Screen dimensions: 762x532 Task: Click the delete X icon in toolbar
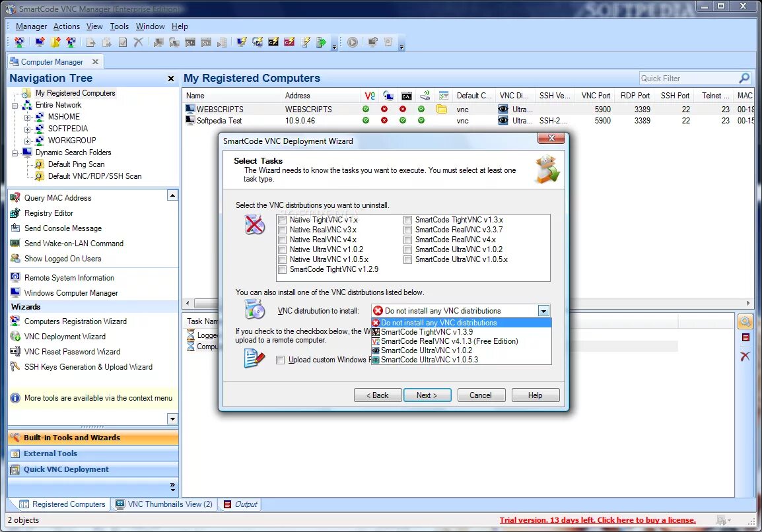point(139,42)
